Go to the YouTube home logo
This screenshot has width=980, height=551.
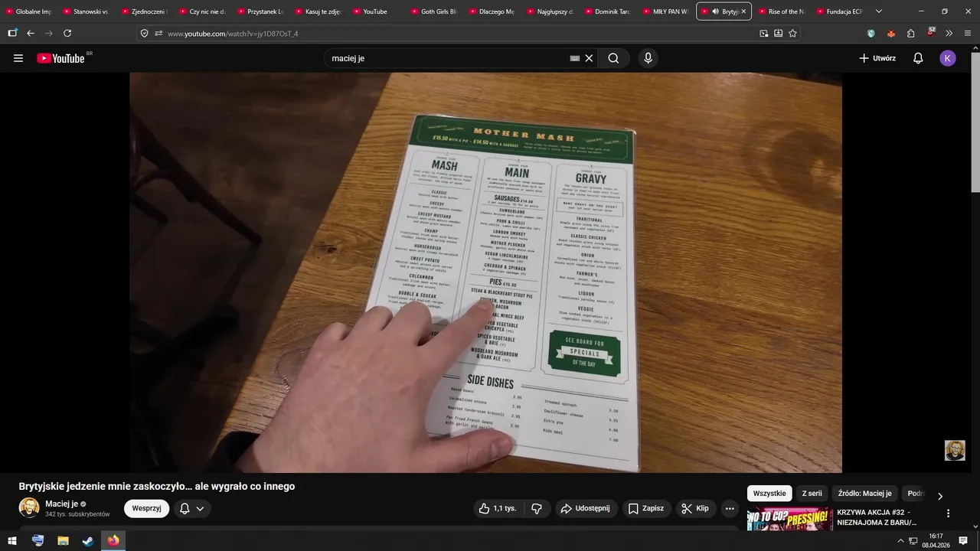pyautogui.click(x=60, y=58)
